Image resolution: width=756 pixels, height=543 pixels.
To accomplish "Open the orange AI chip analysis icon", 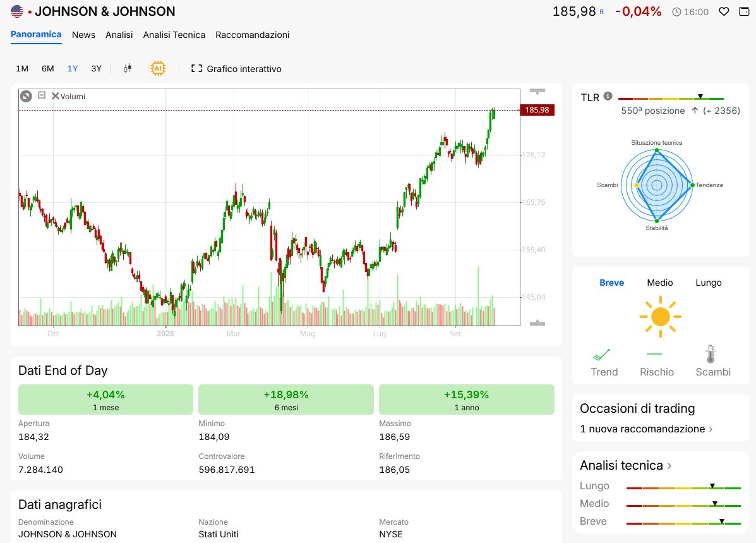I will [x=157, y=68].
